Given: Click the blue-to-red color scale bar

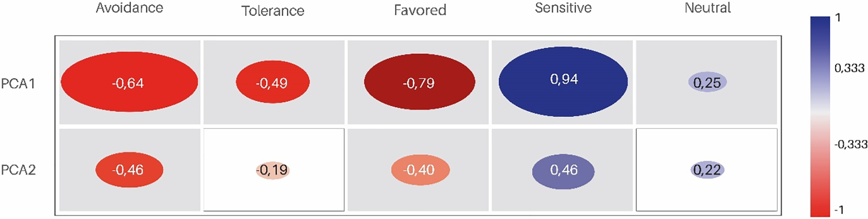Looking at the screenshot, I should click(820, 116).
